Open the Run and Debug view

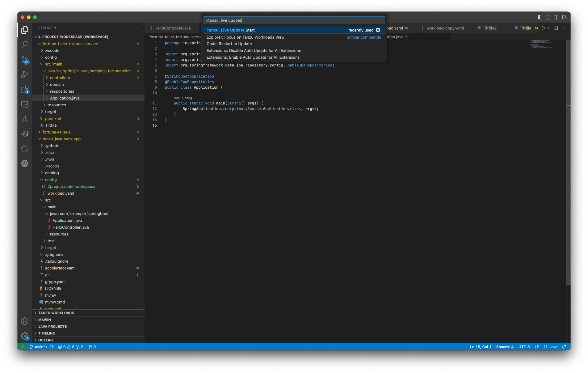tap(25, 74)
